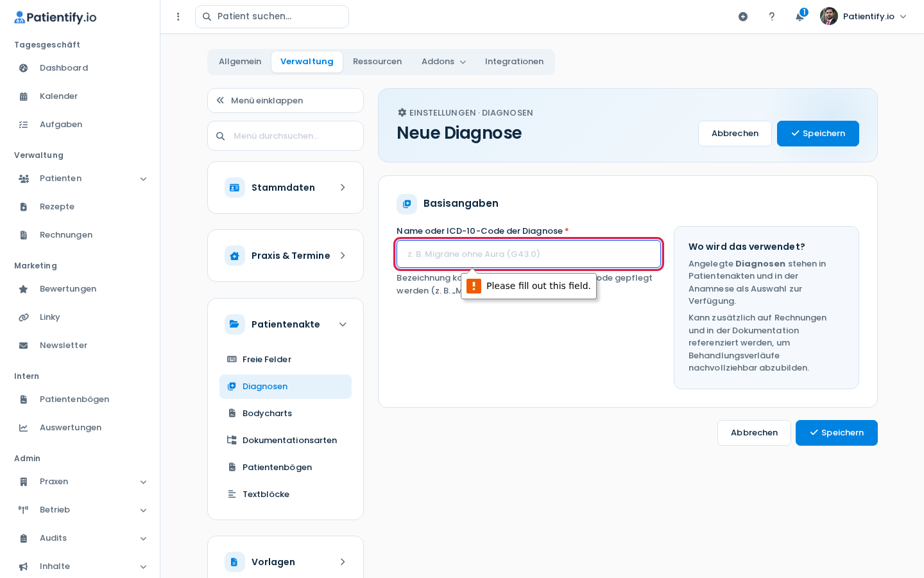
Task: Click the Patient suchen search field
Action: click(272, 17)
